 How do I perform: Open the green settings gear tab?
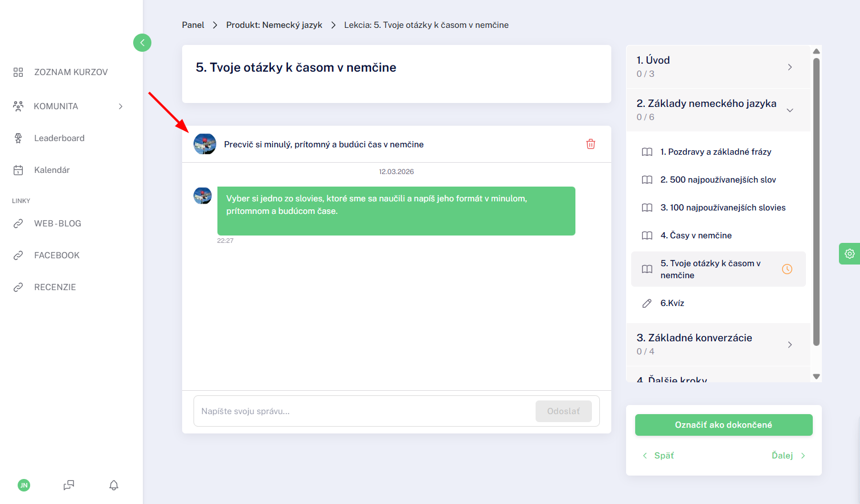coord(849,254)
